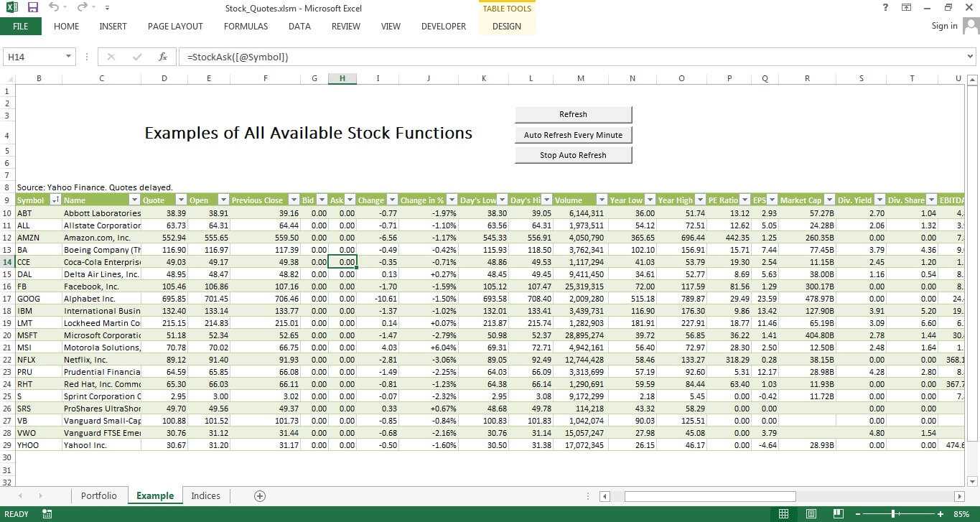The height and width of the screenshot is (522, 980).
Task: Click the formula Cancel X icon
Action: click(x=111, y=57)
